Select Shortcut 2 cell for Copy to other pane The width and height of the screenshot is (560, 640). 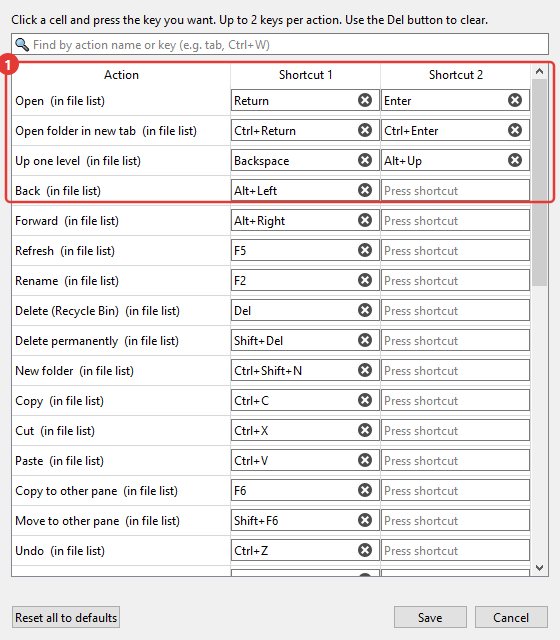pos(455,491)
